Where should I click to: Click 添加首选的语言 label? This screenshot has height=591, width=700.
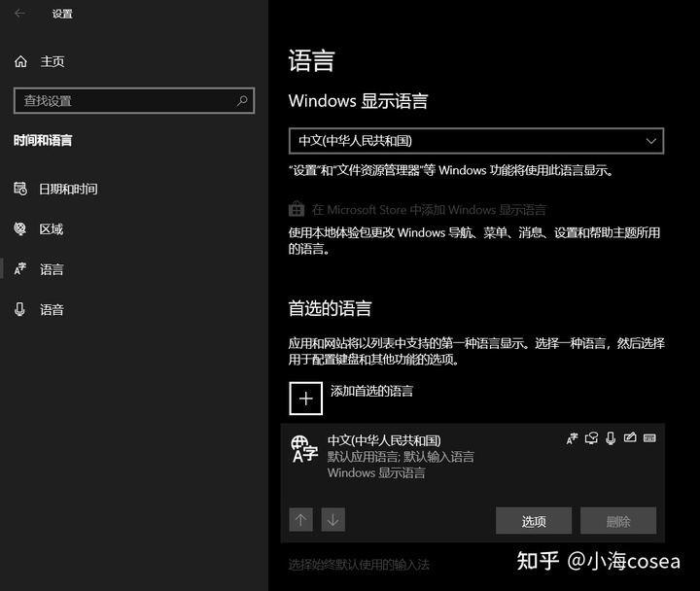(x=371, y=391)
